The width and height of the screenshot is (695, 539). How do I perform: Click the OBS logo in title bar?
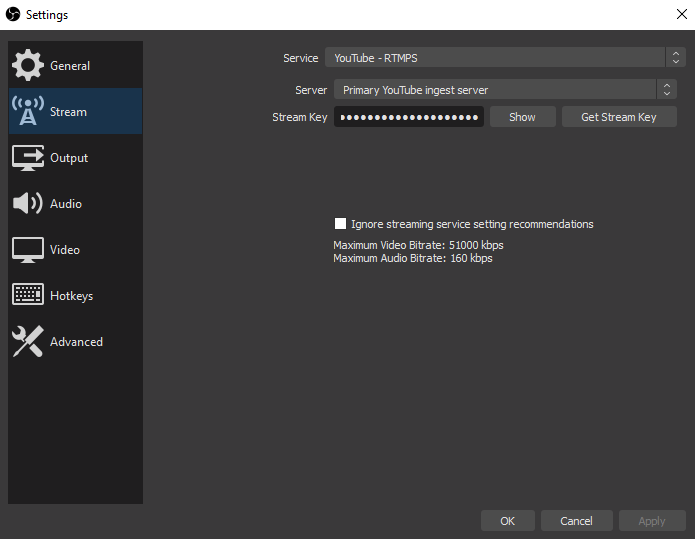point(13,14)
